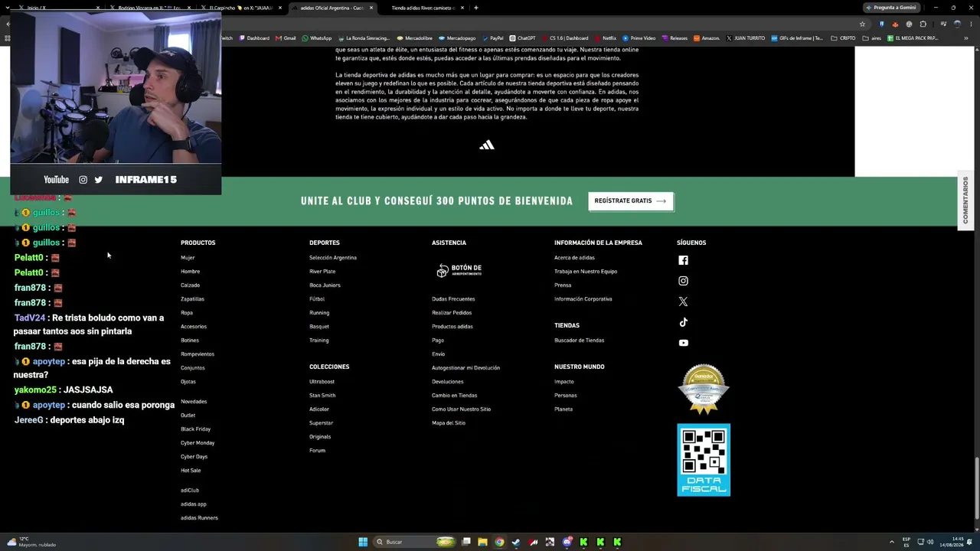This screenshot has height=551, width=980.
Task: Open adidas YouTube channel icon
Action: (683, 343)
